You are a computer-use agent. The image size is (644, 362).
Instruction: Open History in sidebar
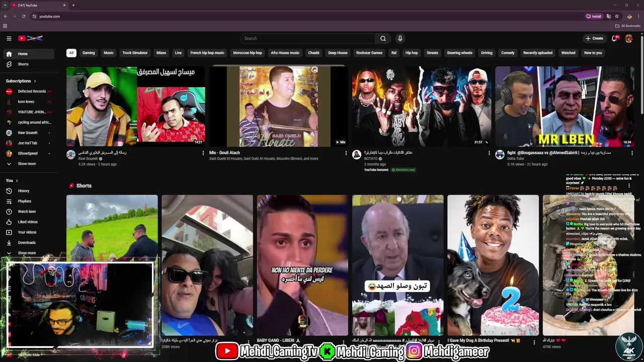(x=29, y=191)
